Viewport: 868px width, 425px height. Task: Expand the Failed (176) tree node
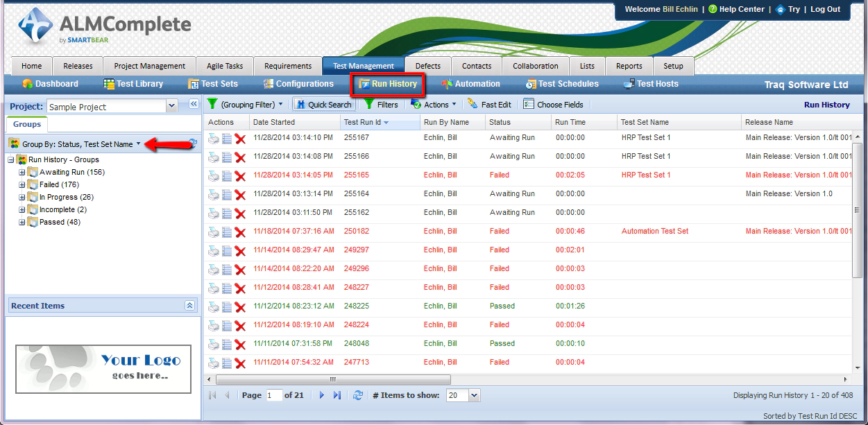(22, 184)
